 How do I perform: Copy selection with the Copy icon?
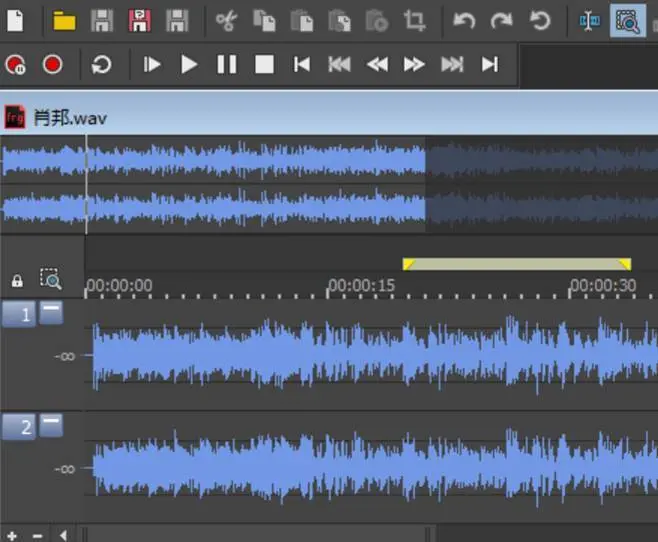[264, 21]
